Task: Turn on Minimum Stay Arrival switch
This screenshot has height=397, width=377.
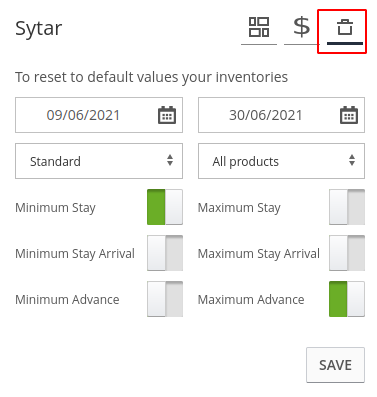Action: coord(165,253)
